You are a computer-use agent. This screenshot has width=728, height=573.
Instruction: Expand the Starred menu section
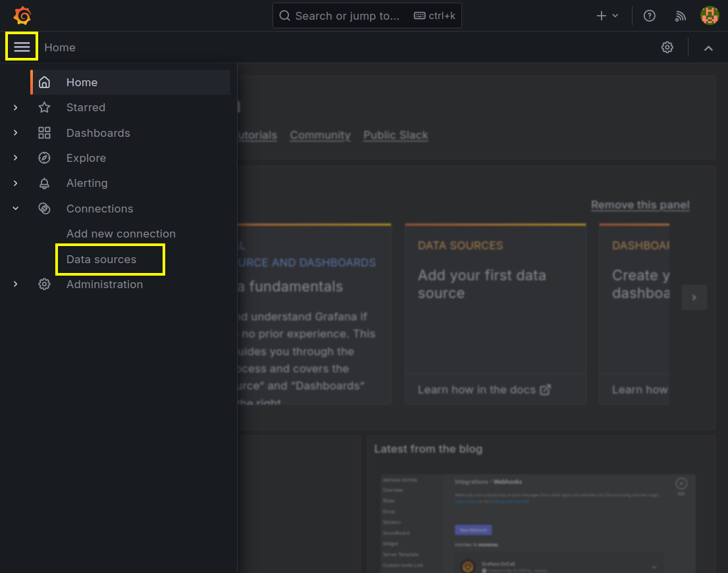[x=16, y=108]
